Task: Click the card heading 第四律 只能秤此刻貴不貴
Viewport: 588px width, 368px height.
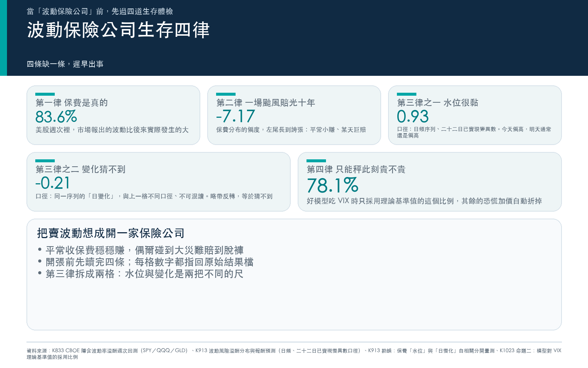Action: (x=356, y=169)
